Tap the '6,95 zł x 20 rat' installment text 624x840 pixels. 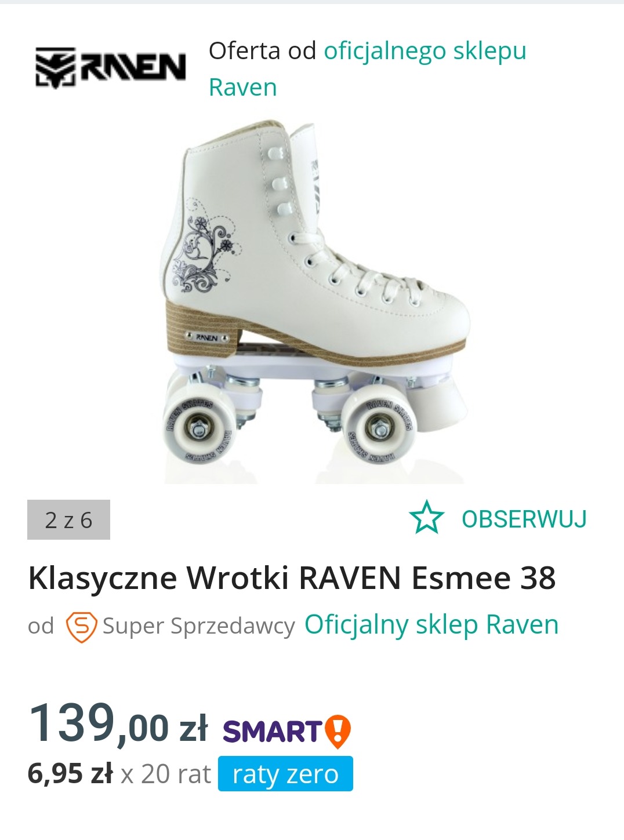119,774
